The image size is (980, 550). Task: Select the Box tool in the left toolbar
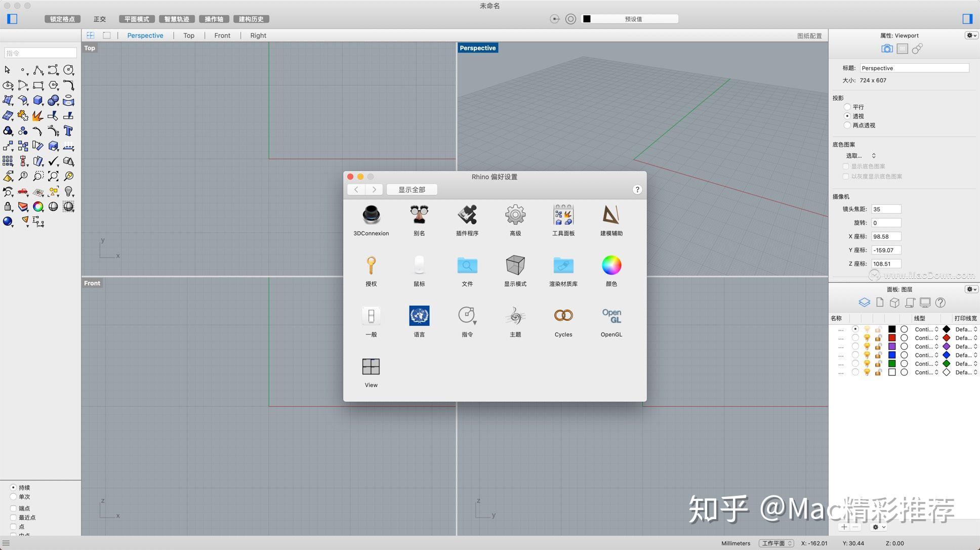tap(38, 100)
